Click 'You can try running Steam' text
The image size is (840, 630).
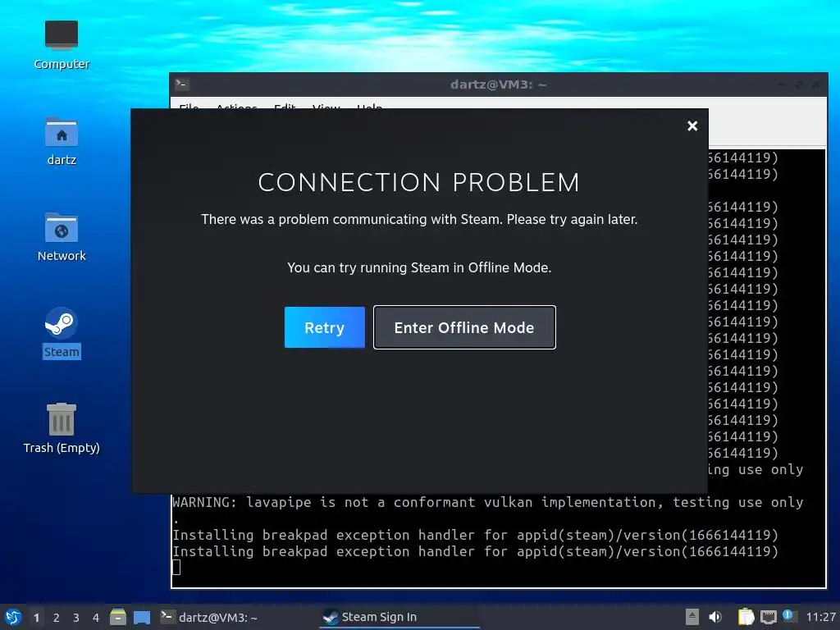point(419,268)
